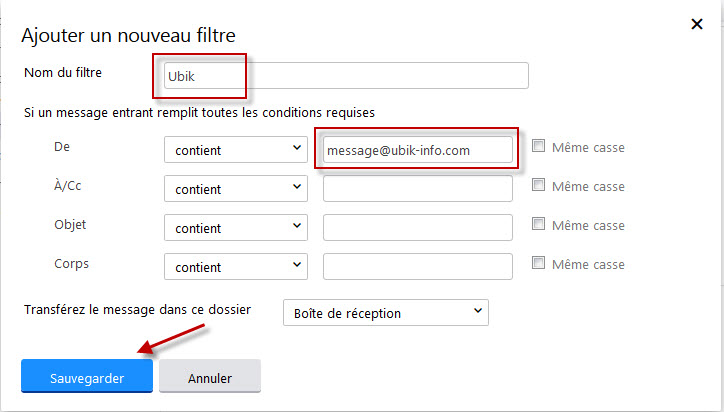The width and height of the screenshot is (724, 412).
Task: Click the À/Cc value text field
Action: coord(417,188)
